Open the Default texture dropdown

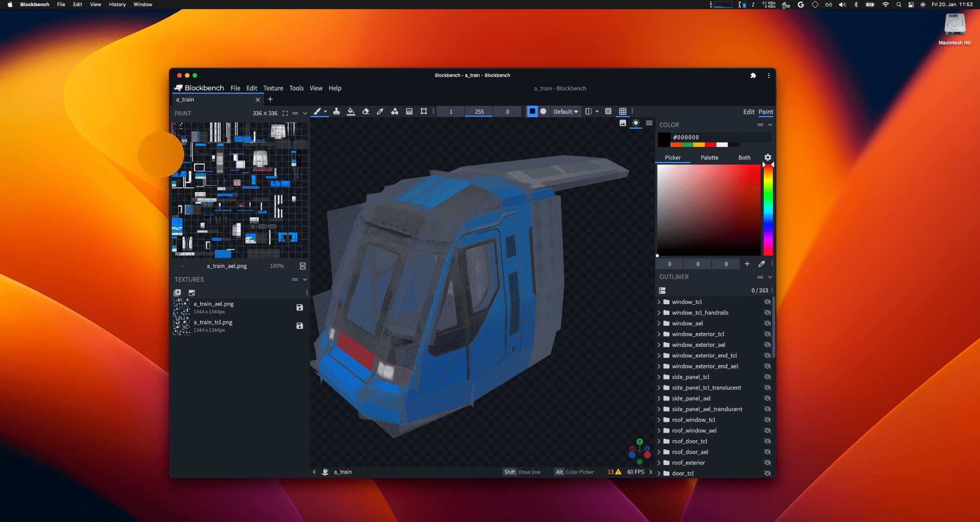565,111
